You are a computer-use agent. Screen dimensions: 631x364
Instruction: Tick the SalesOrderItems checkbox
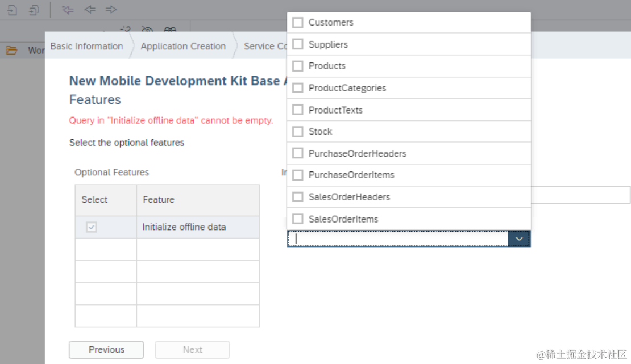pos(297,219)
